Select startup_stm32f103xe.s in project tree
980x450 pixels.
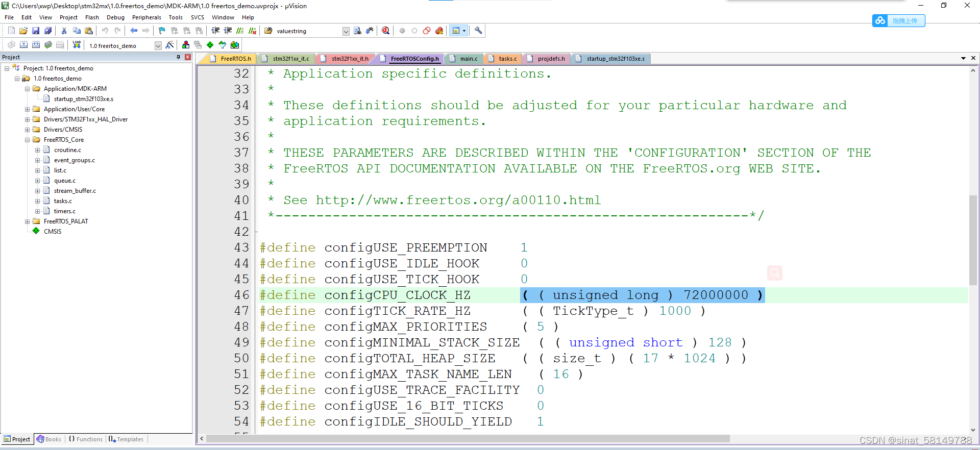(84, 99)
